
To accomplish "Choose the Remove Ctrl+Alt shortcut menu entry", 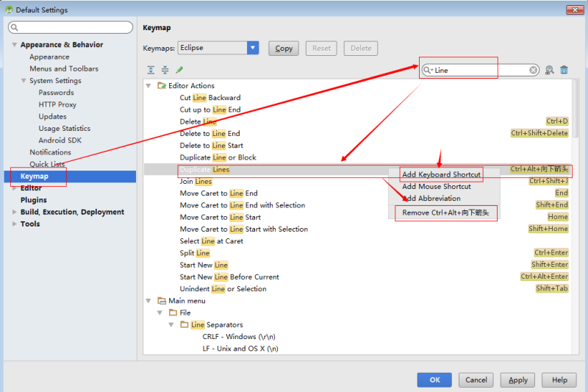I will point(445,213).
